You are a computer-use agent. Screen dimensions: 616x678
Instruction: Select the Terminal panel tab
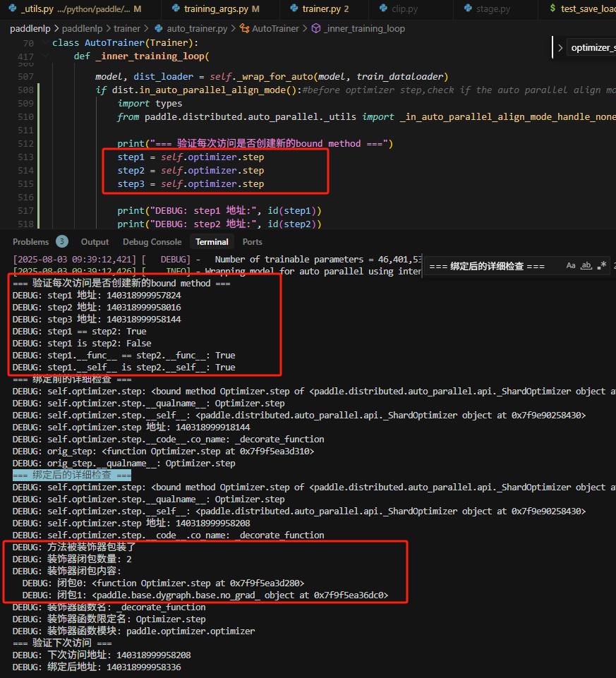tap(212, 241)
